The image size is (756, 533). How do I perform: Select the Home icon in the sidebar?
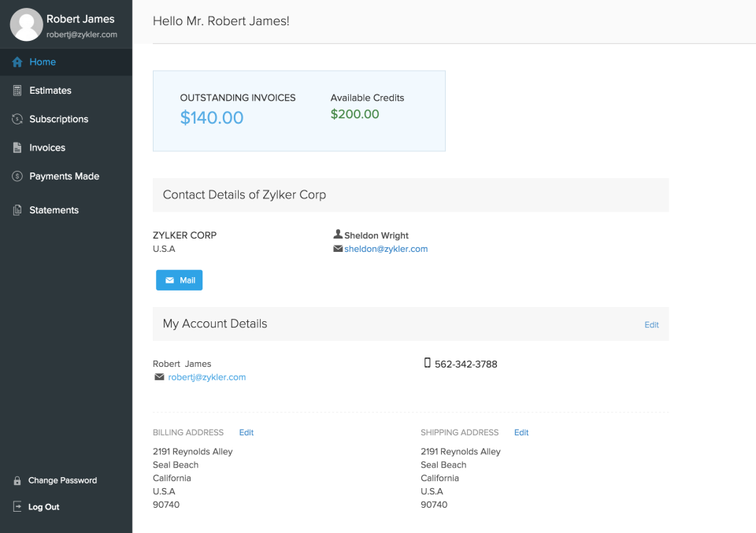[x=16, y=61]
